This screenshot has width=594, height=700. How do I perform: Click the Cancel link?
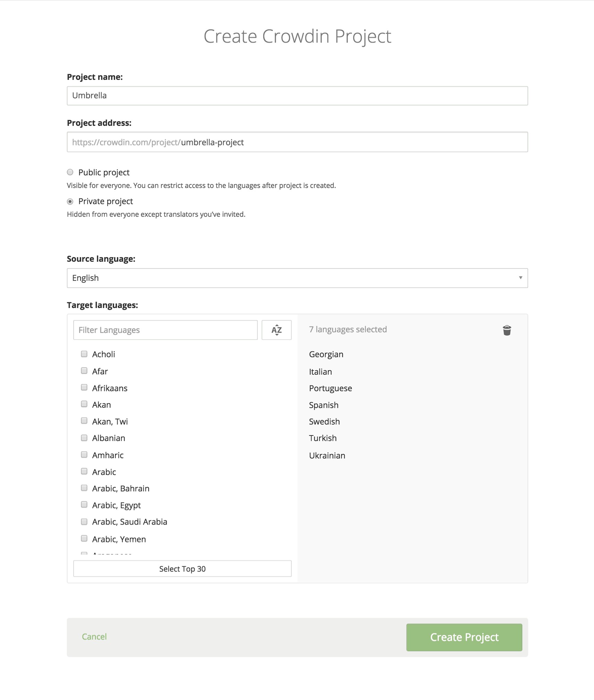click(94, 636)
